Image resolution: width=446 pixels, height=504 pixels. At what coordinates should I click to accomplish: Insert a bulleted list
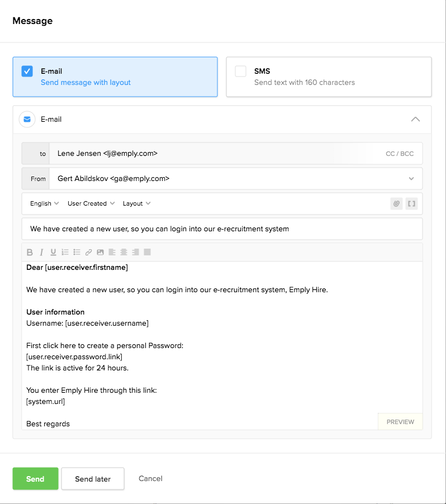point(77,252)
